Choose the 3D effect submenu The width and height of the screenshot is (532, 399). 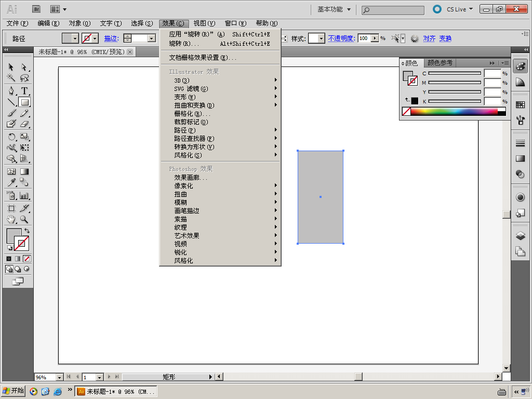point(220,81)
